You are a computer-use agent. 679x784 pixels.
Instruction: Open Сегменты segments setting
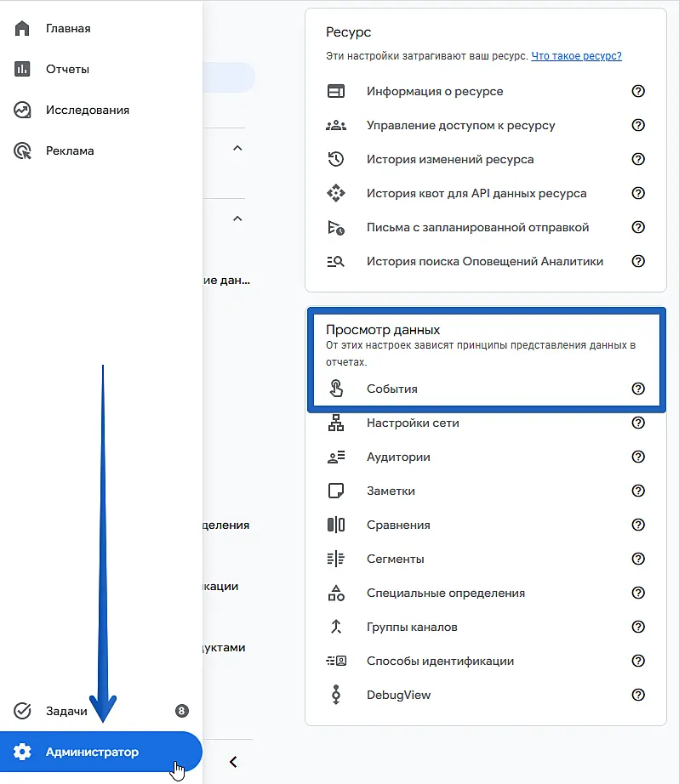point(485,559)
